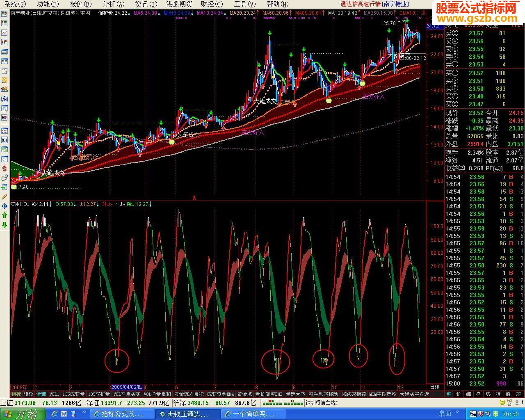Click the green refresh arrows icon
Screen dimensions: 525x420
coord(5,149)
